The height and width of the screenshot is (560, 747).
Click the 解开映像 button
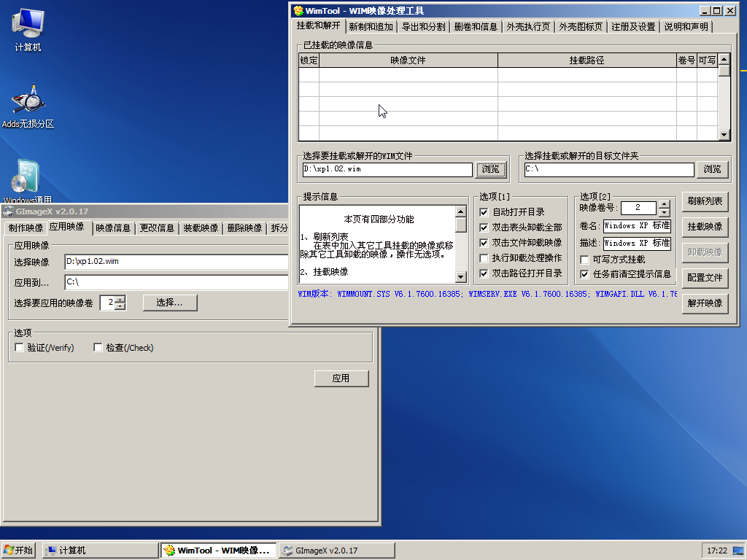click(x=705, y=303)
